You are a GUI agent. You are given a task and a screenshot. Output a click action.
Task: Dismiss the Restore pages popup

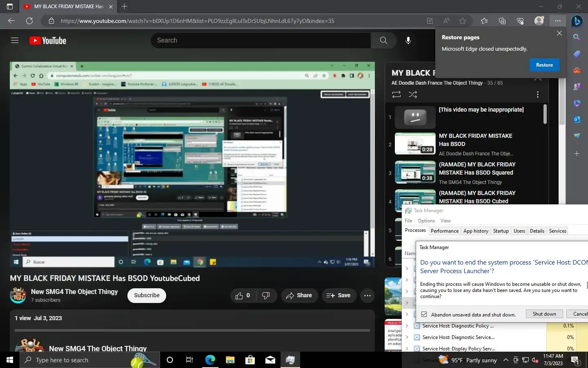click(559, 33)
